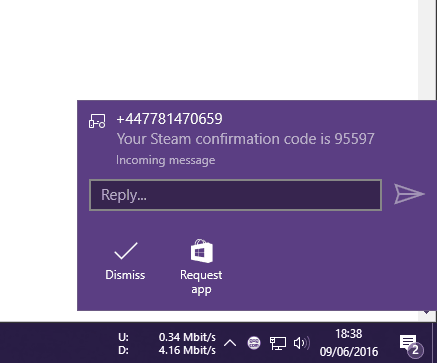This screenshot has width=437, height=363.
Task: Click the Incoming message subtitle
Action: (x=166, y=160)
